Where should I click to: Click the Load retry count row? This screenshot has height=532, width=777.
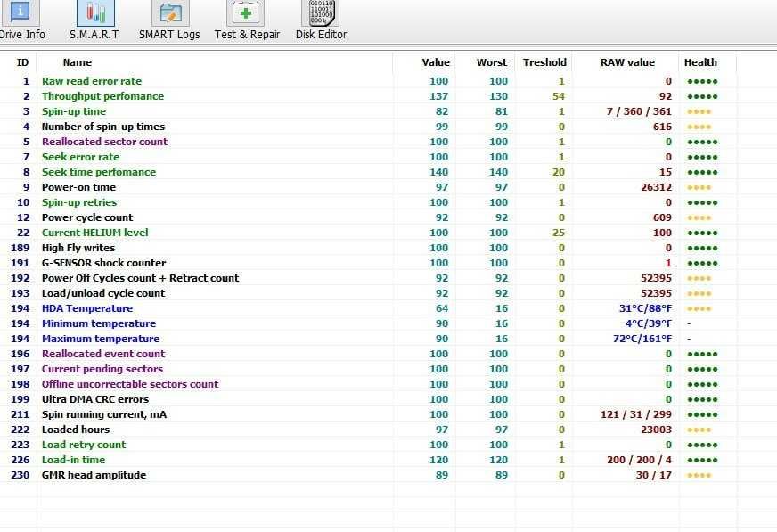(368, 445)
